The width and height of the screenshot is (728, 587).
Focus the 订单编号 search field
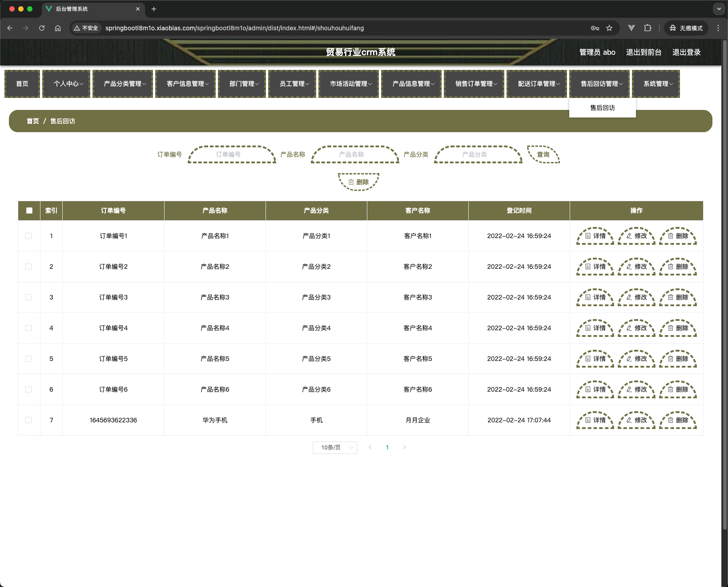point(232,154)
